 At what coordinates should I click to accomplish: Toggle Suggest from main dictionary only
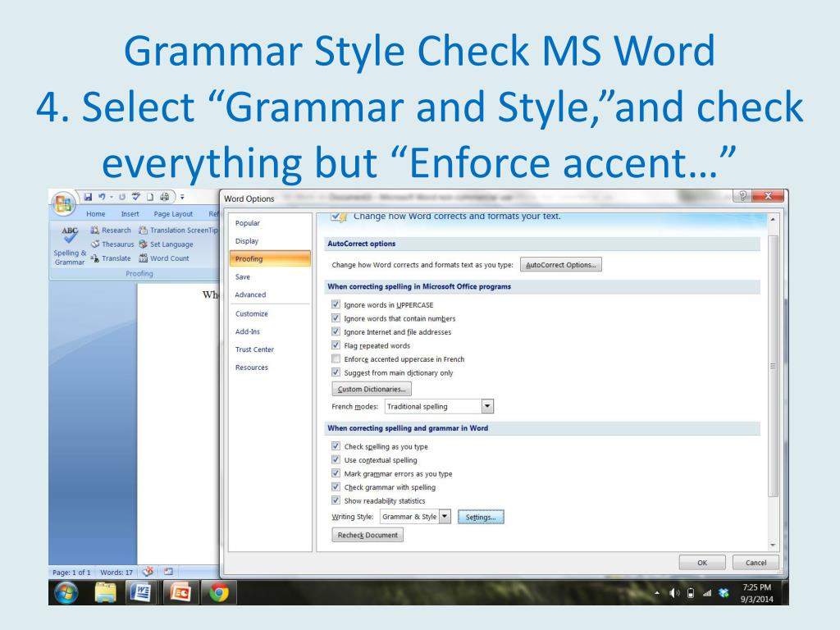[336, 372]
